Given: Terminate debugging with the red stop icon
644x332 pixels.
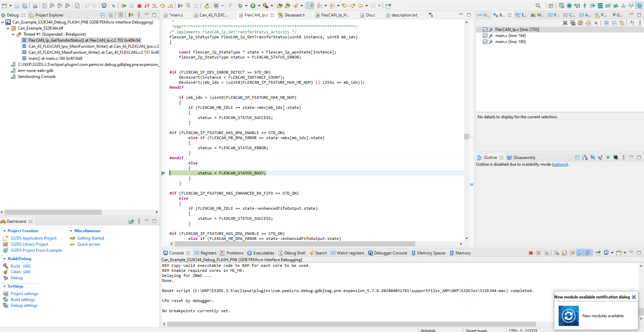Looking at the screenshot, I should coord(139,6).
